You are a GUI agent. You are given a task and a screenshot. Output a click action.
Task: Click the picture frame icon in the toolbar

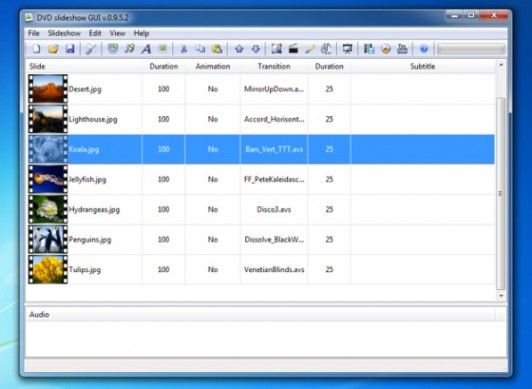[x=277, y=49]
